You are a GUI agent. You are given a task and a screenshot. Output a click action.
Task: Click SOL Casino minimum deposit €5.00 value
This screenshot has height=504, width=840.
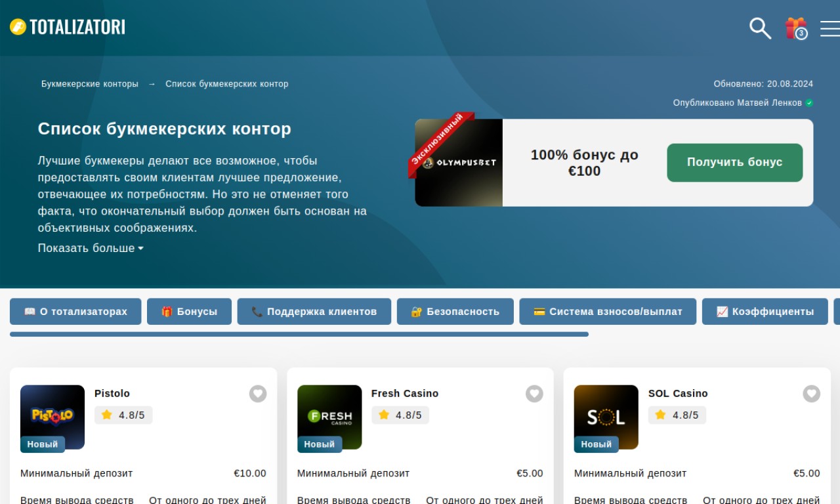pos(807,473)
